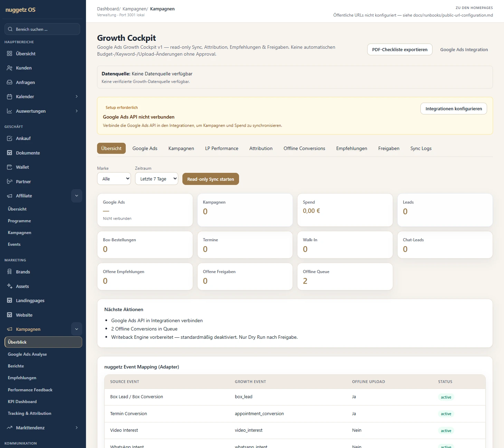Image resolution: width=504 pixels, height=448 pixels.
Task: Select the Übersicht tab in Growth Cockpit
Action: (111, 148)
